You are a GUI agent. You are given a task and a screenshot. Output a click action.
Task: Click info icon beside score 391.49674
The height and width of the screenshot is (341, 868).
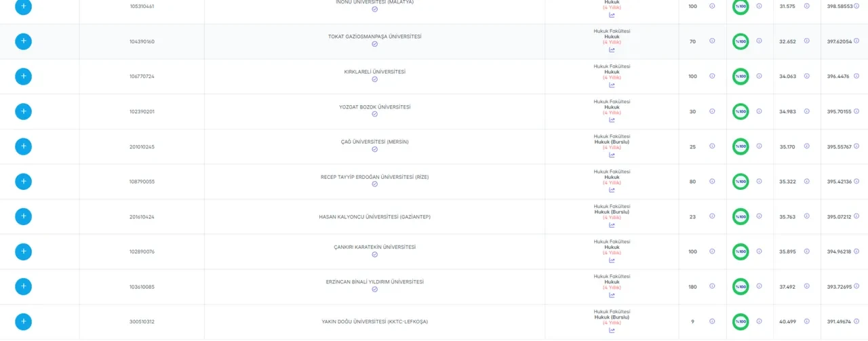[x=856, y=321]
